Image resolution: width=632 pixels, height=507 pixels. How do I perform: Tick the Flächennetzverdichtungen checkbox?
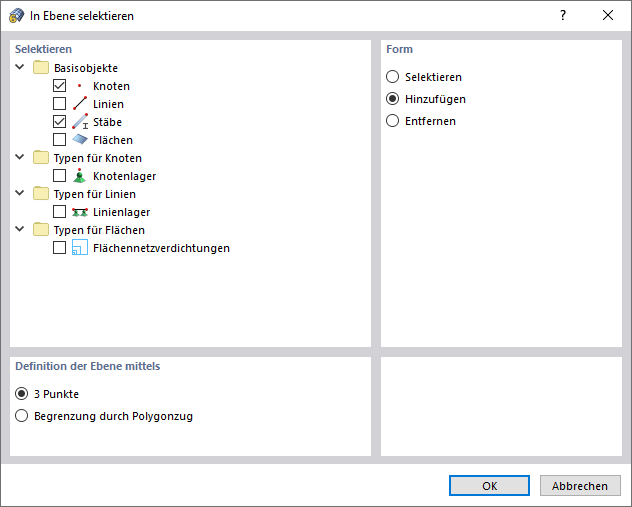60,248
